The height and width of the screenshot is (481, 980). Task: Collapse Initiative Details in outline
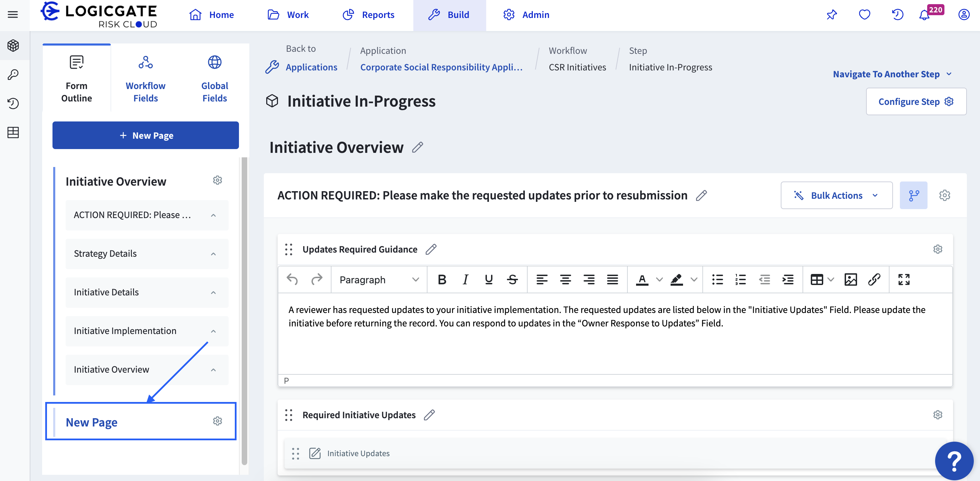pos(213,292)
